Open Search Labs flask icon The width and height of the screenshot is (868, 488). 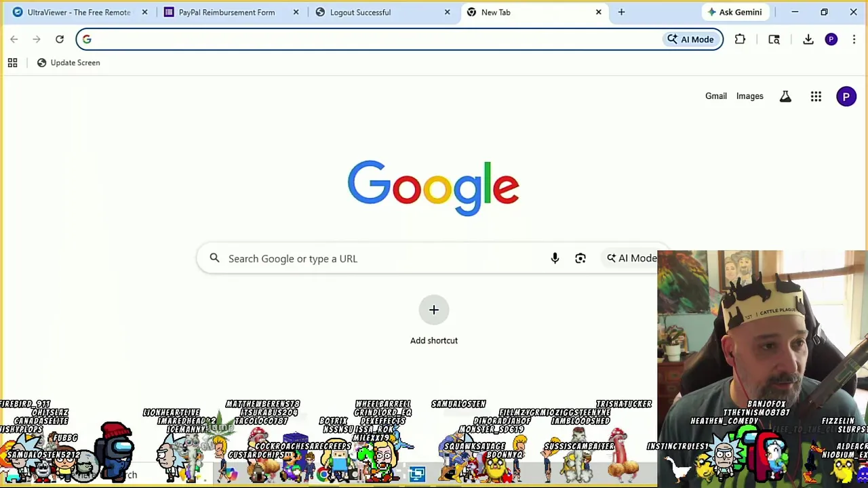point(785,96)
